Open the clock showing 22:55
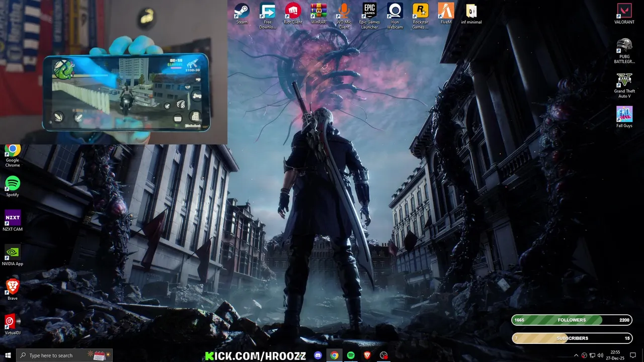Viewport: 644px width, 362px height. click(615, 355)
